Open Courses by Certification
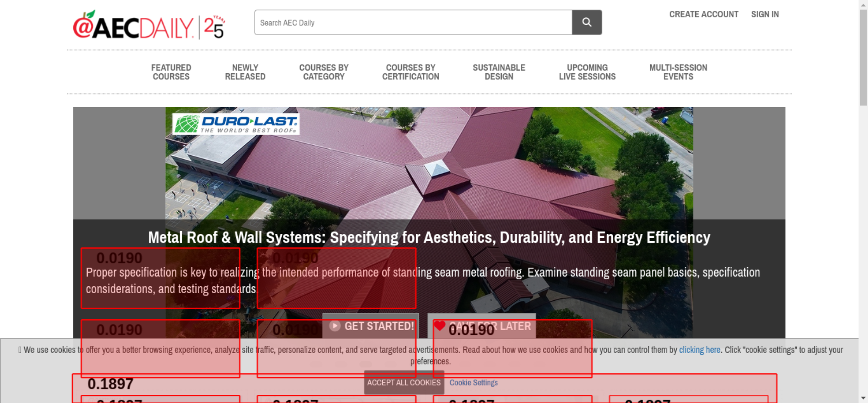 pyautogui.click(x=411, y=72)
